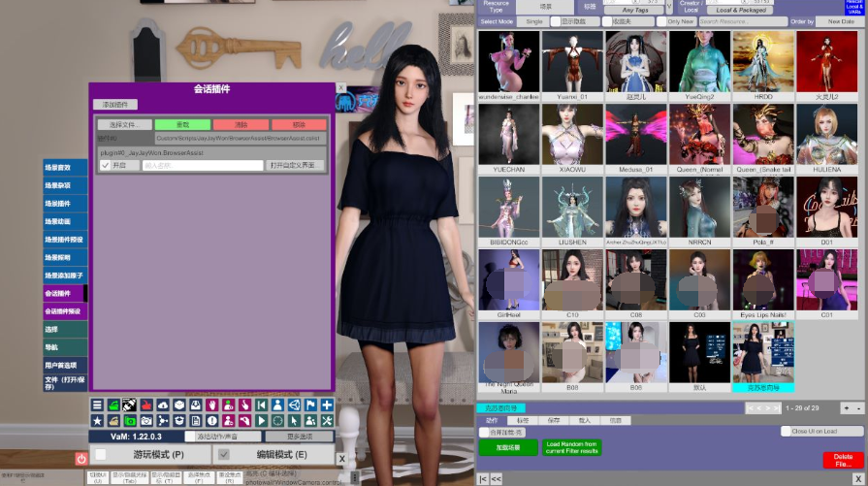Click the plugin 输入名称 label input field
Screen dimensions: 868x486
click(203, 165)
